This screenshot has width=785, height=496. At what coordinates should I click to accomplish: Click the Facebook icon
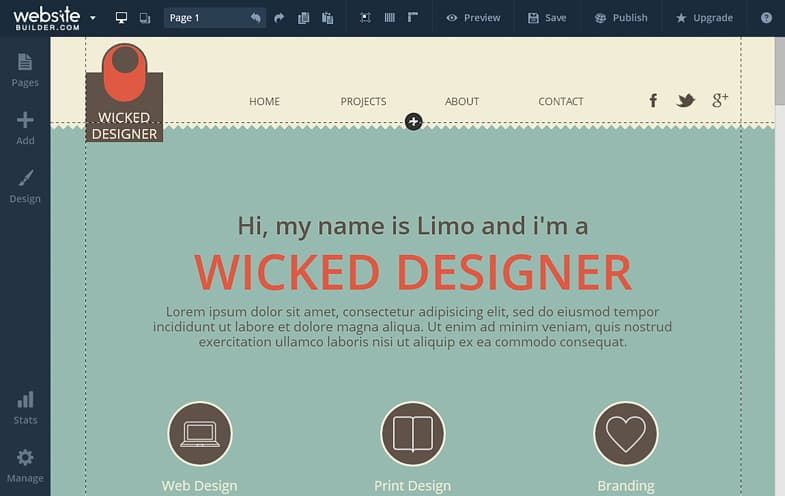653,101
